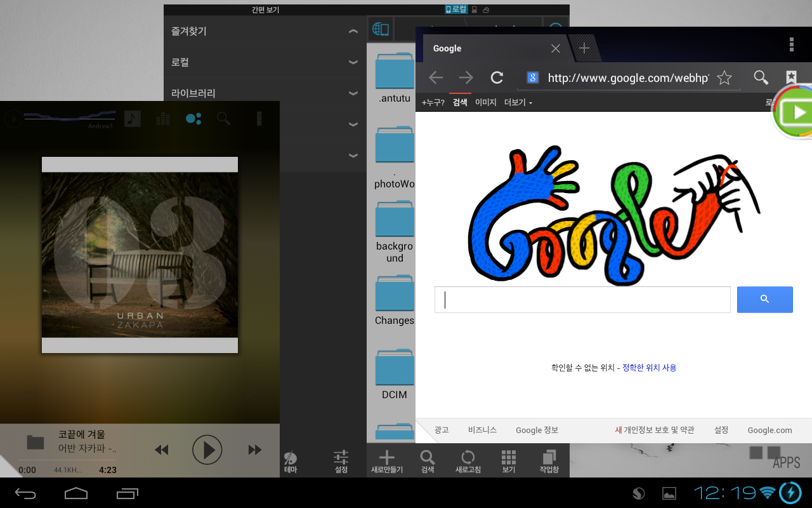The height and width of the screenshot is (508, 812).
Task: Reload the Google page
Action: click(497, 77)
